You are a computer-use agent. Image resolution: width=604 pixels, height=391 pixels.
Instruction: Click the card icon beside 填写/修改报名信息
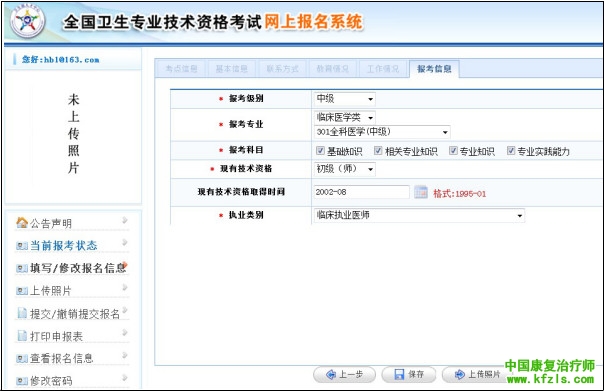(22, 268)
